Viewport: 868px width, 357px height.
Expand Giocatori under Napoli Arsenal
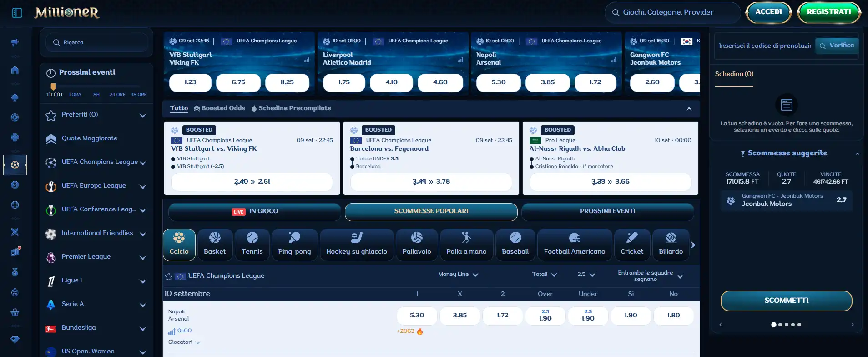[x=184, y=342]
